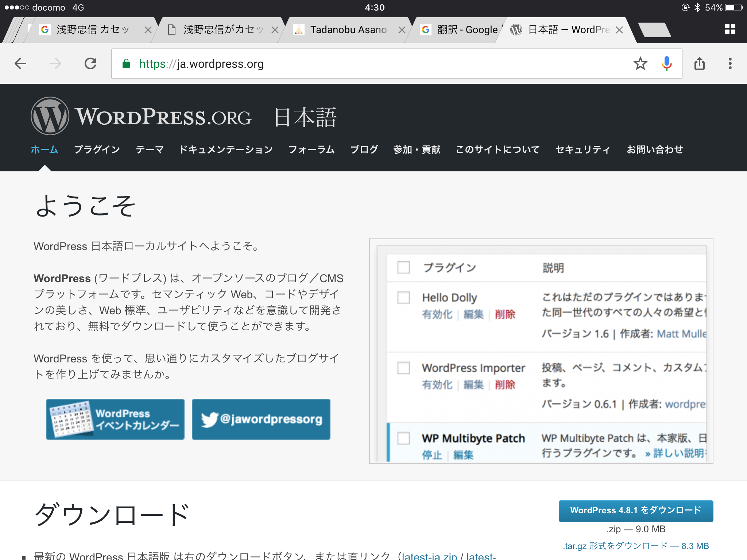Open the ブログ nav item
The width and height of the screenshot is (747, 560).
(364, 149)
